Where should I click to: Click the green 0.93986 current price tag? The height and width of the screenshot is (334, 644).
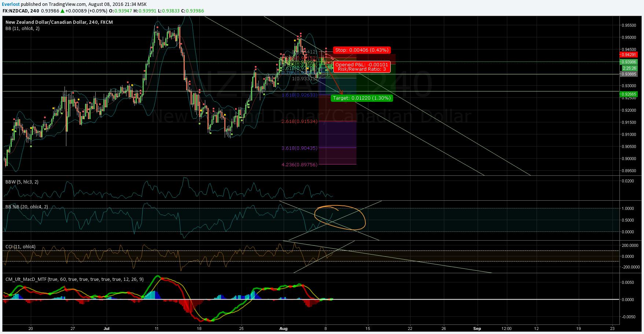(x=629, y=62)
